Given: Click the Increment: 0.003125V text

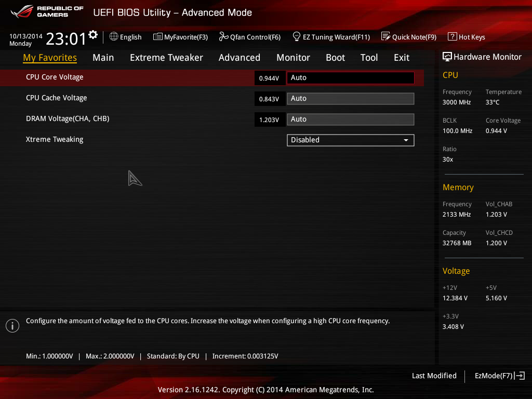Looking at the screenshot, I should pos(245,356).
